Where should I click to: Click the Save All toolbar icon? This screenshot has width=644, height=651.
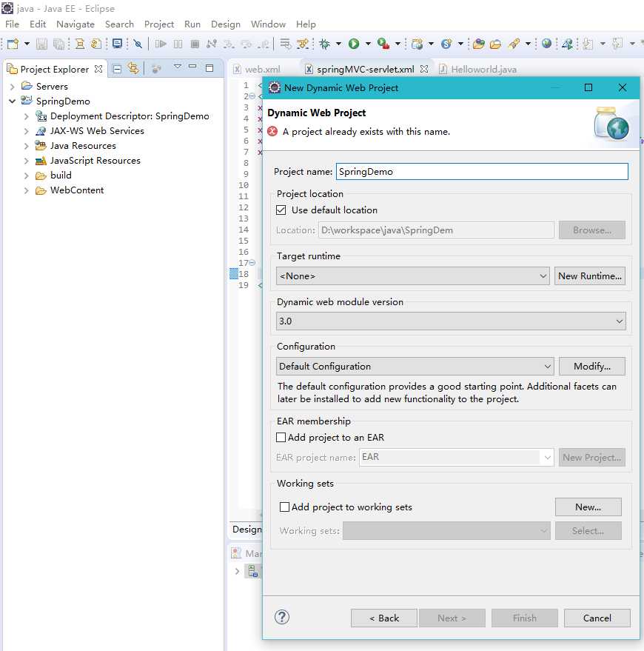click(59, 44)
